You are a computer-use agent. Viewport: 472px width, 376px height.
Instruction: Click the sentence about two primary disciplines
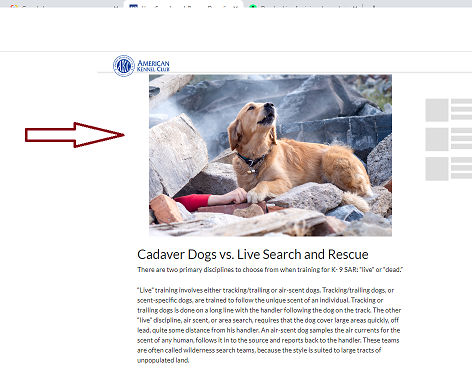pyautogui.click(x=270, y=269)
